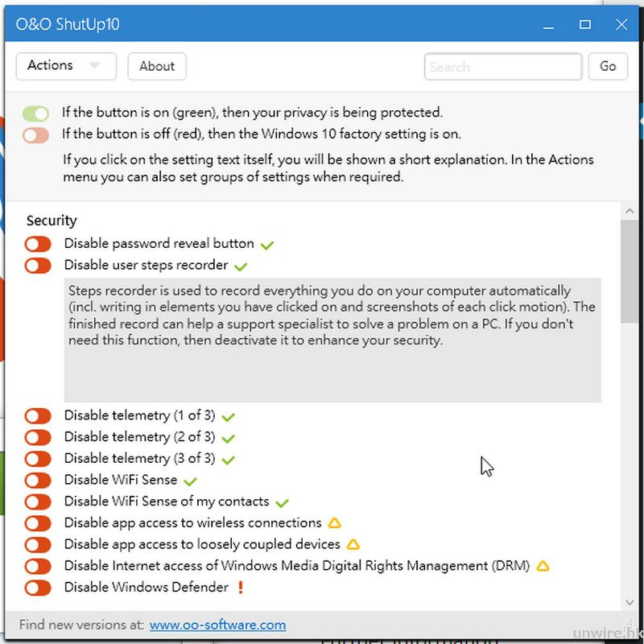
Task: Click the scrollbar up arrow
Action: pos(630,211)
